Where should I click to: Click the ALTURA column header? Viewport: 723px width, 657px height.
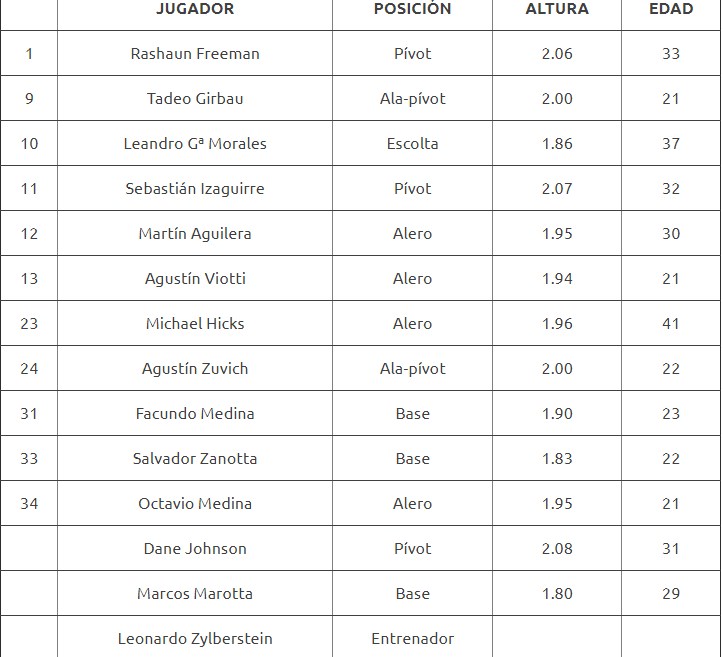[x=557, y=9]
